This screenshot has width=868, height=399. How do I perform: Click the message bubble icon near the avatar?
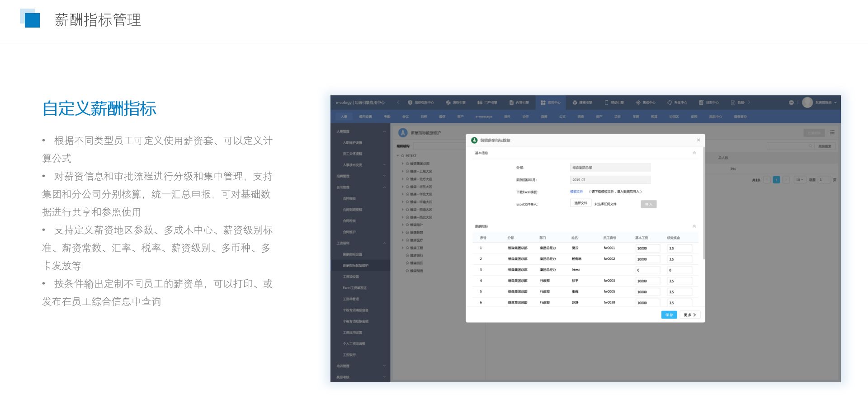791,103
